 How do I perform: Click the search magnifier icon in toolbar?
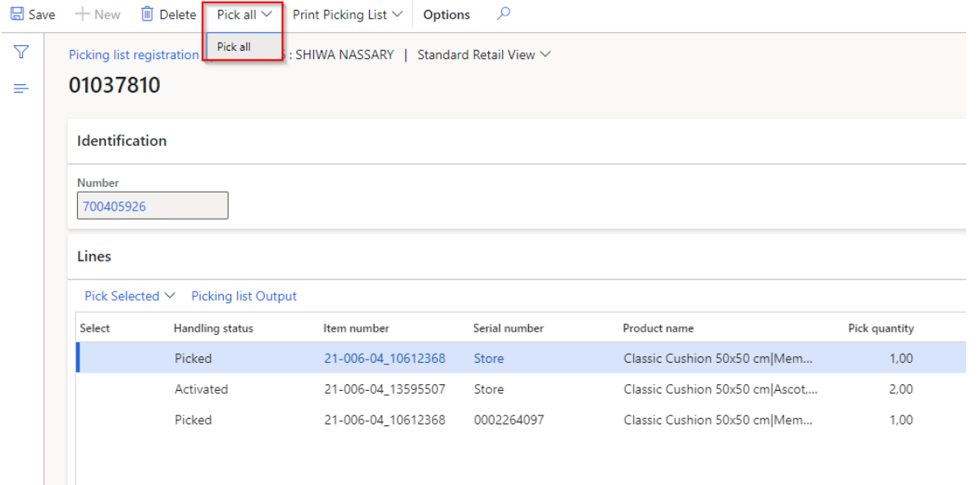pos(504,14)
